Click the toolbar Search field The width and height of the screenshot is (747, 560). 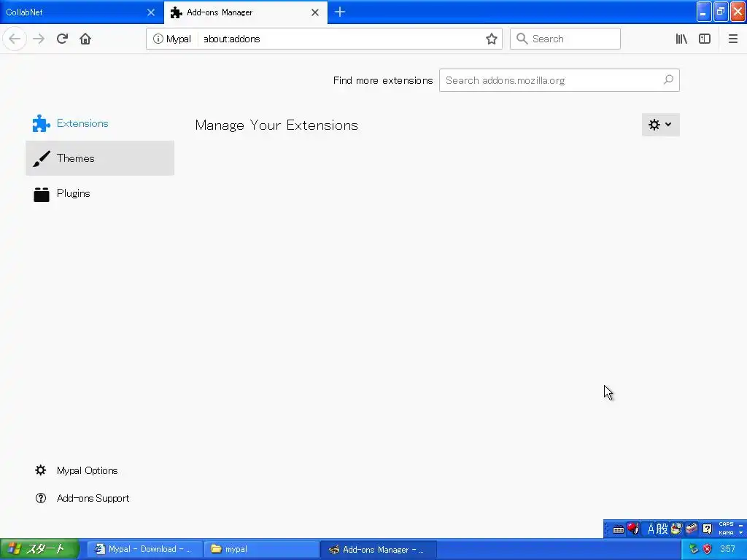[565, 39]
